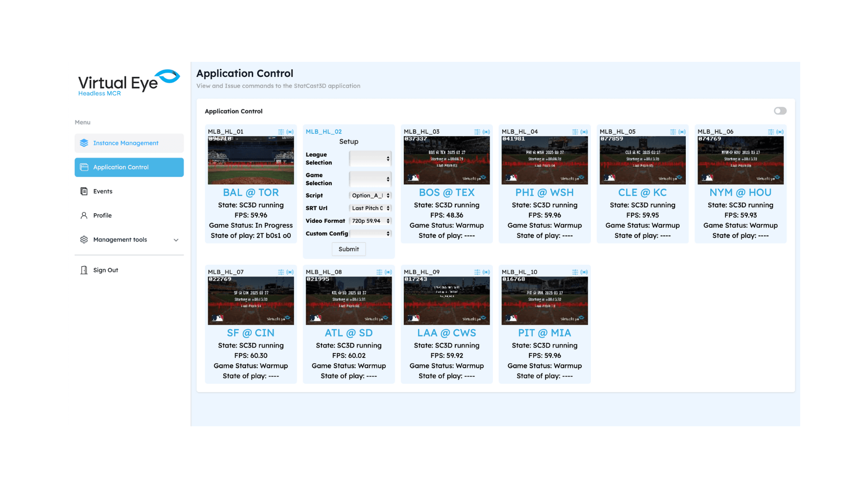Open the Script dropdown showing Option_A
The height and width of the screenshot is (488, 868).
[370, 196]
